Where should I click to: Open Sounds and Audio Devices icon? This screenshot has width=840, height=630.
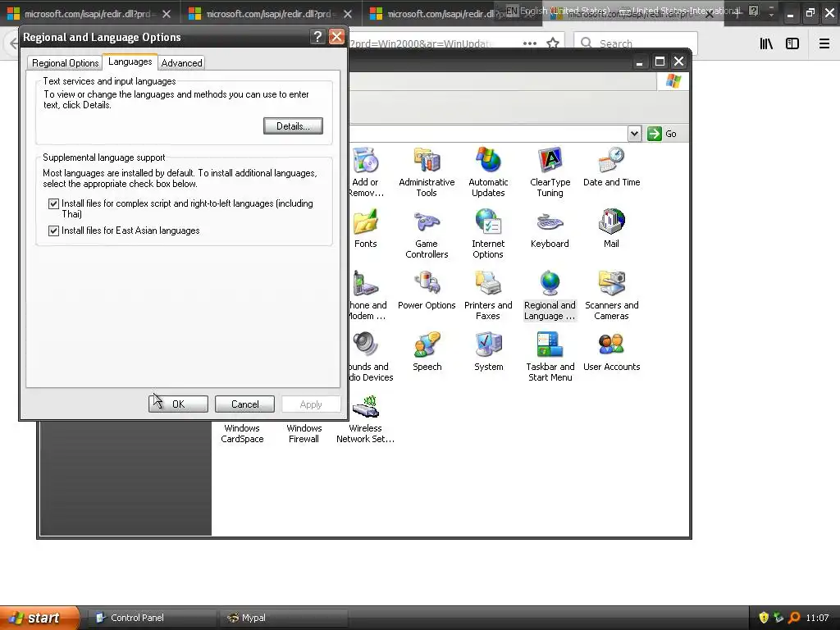tap(365, 345)
